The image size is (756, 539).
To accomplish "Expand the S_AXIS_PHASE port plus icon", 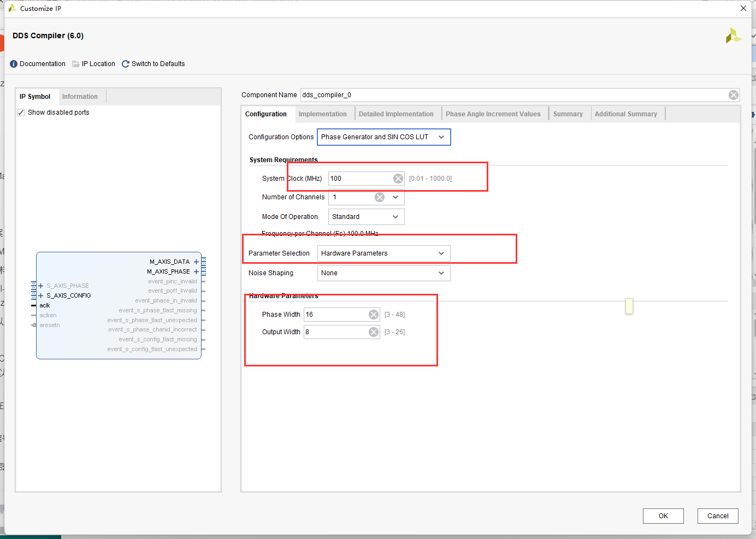I will (x=41, y=286).
